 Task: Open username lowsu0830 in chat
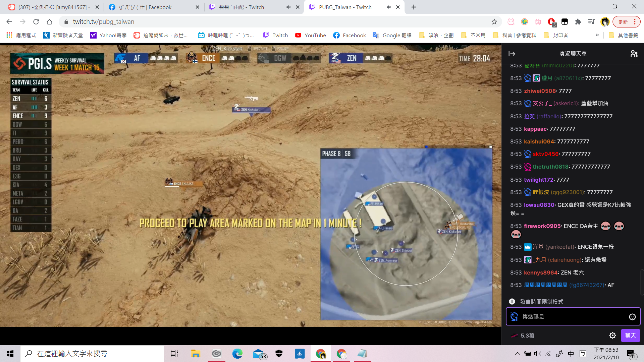click(x=539, y=205)
